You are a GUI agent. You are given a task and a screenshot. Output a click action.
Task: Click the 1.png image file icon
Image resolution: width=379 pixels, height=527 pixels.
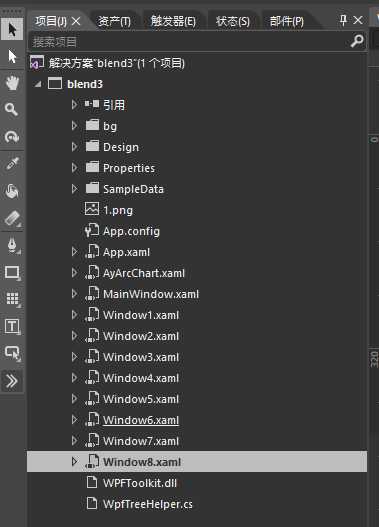point(92,209)
